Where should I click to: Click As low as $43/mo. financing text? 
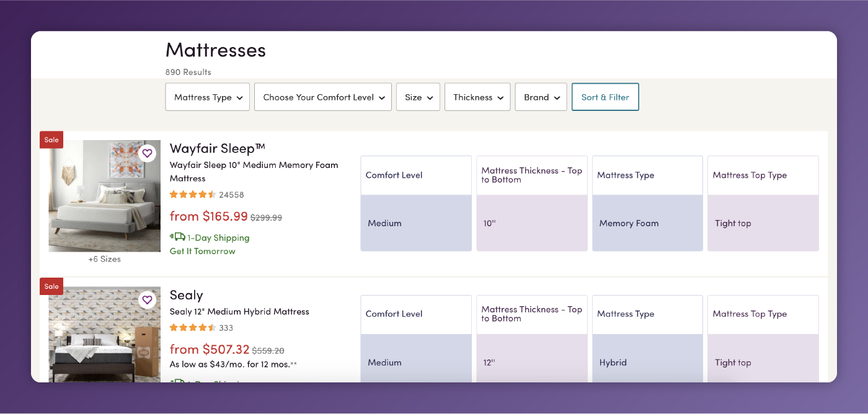pos(233,364)
